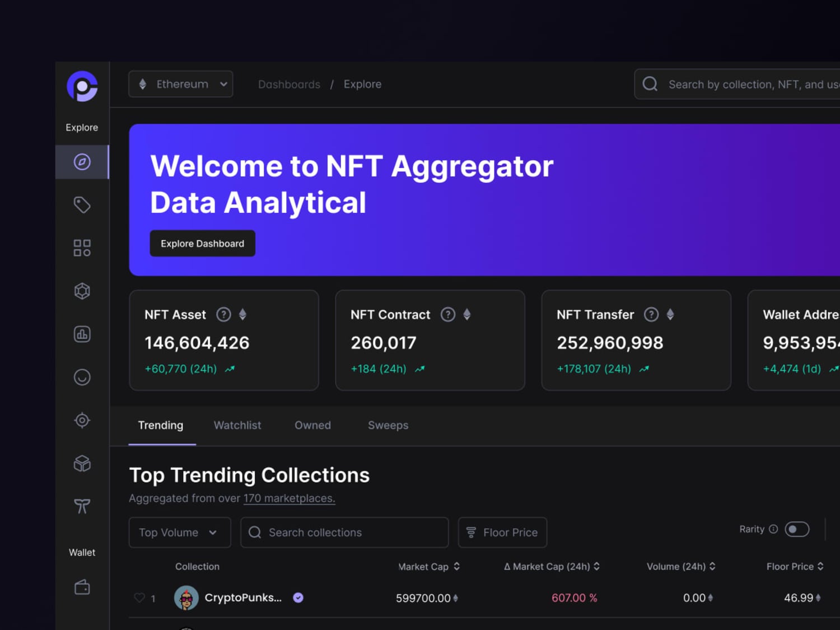Open CryptoPunks collection name
The height and width of the screenshot is (630, 840).
[x=243, y=598]
